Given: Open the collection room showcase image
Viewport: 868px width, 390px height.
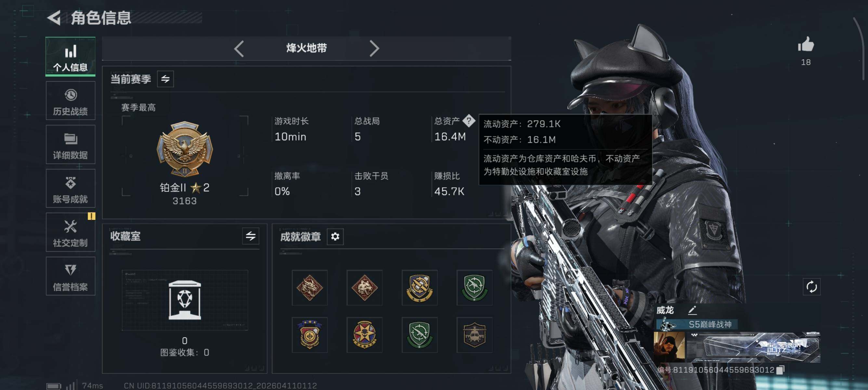Looking at the screenshot, I should point(185,300).
